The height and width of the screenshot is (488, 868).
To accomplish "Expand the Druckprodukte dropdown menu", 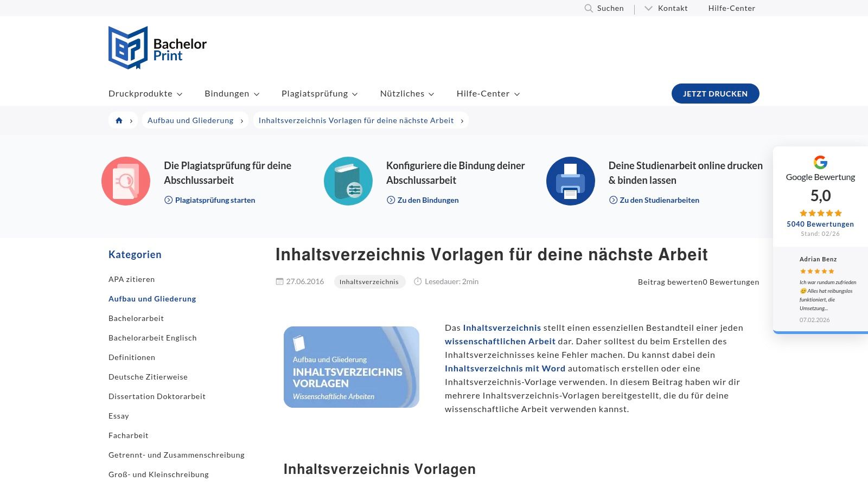I will (145, 94).
